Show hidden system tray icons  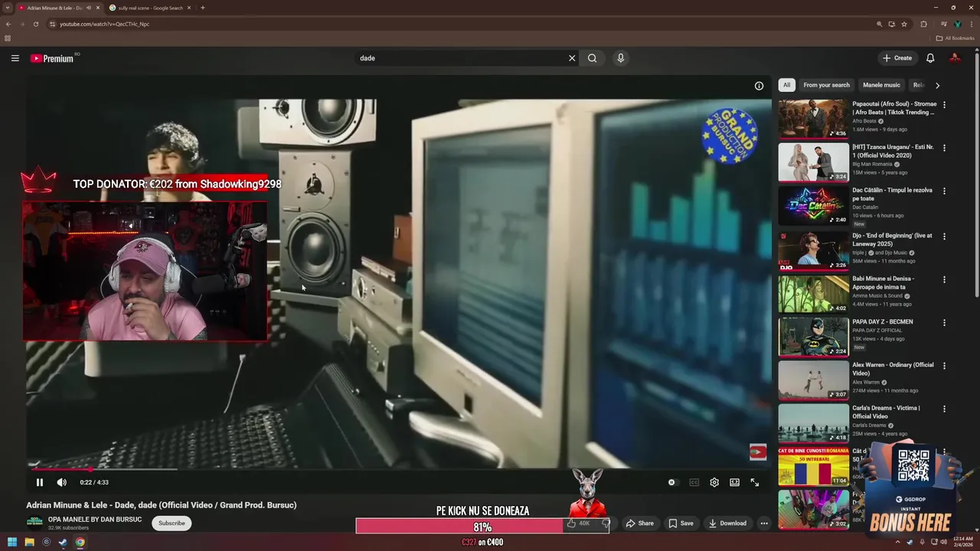pos(898,543)
